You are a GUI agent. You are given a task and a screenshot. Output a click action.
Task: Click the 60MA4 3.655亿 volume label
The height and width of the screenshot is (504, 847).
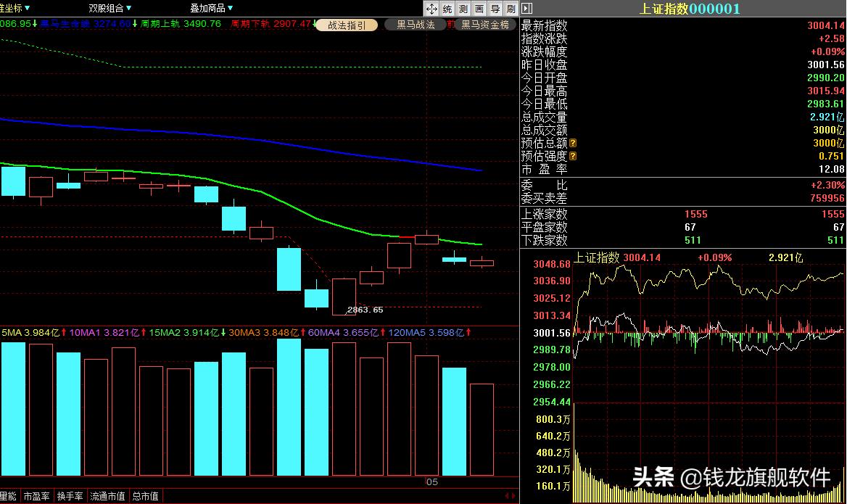[x=343, y=333]
